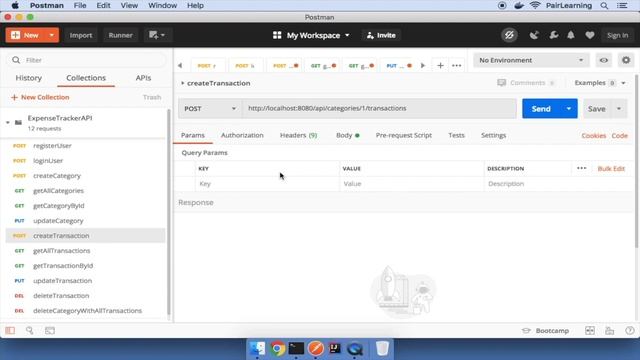Image resolution: width=640 pixels, height=360 pixels.
Task: Click the Bulk Edit link
Action: (x=611, y=169)
